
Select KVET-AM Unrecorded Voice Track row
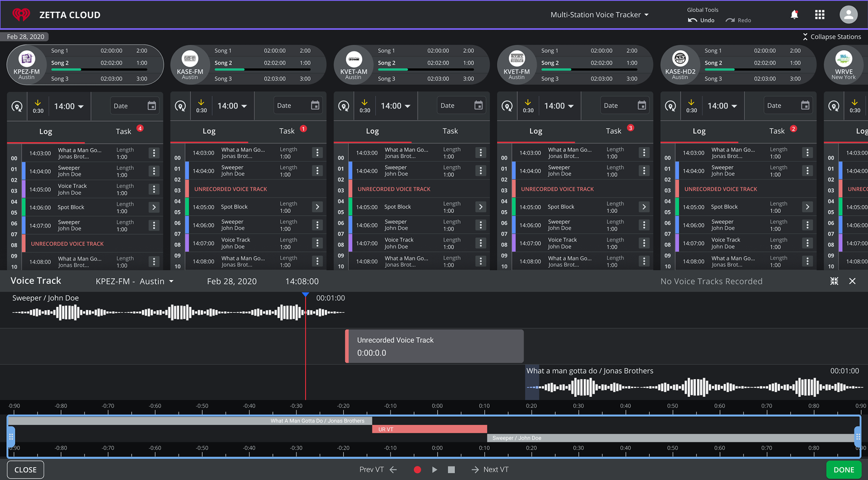(x=419, y=189)
